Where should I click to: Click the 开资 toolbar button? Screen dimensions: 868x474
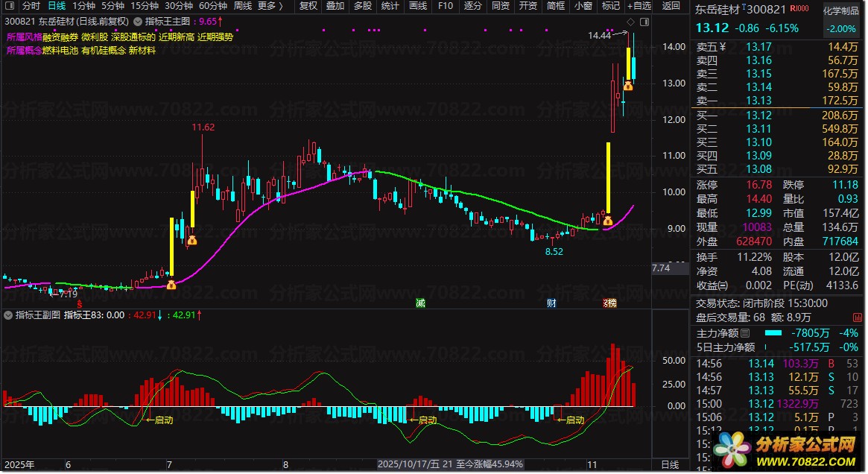click(x=528, y=5)
